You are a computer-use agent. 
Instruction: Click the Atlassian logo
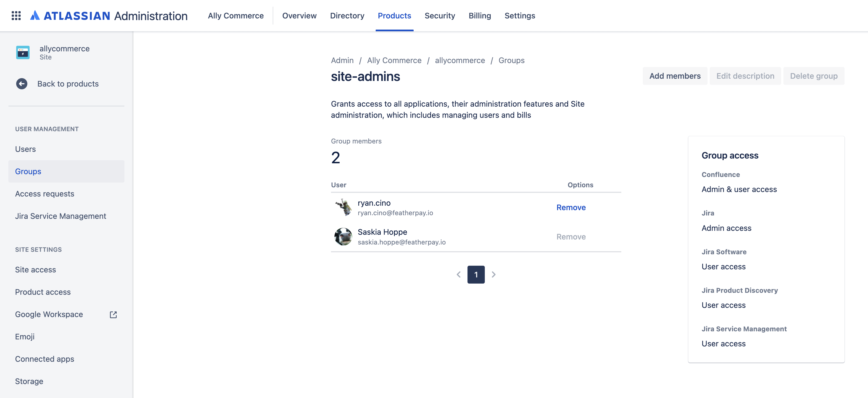pyautogui.click(x=35, y=16)
